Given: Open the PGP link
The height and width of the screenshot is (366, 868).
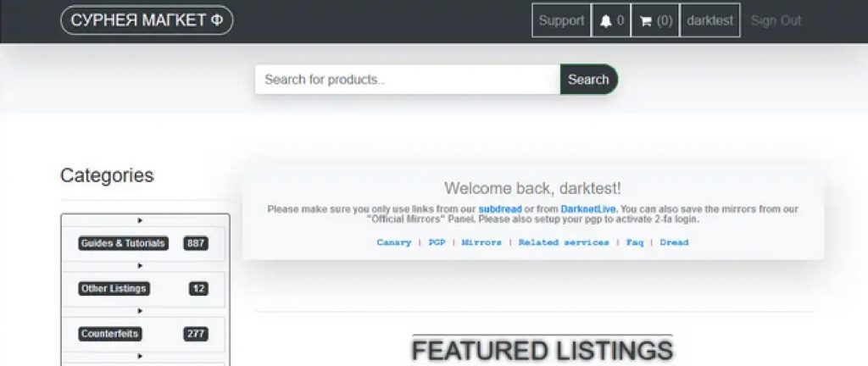Looking at the screenshot, I should tap(437, 242).
